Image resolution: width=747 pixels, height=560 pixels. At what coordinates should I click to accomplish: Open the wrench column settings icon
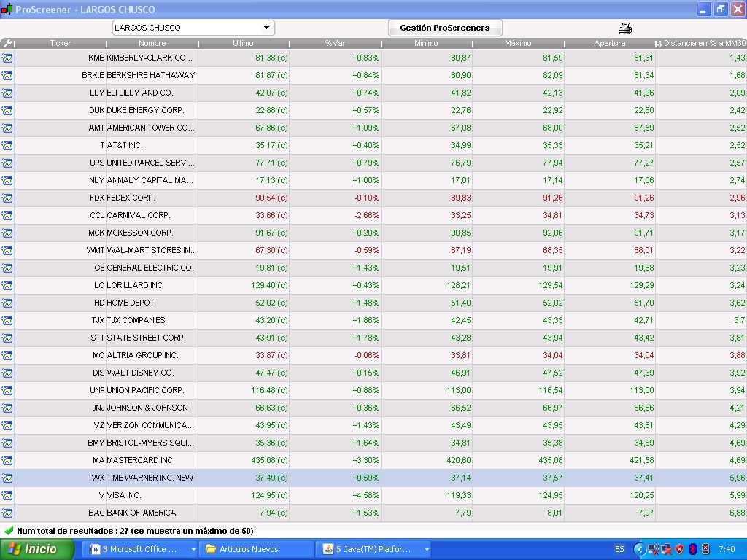[7, 43]
